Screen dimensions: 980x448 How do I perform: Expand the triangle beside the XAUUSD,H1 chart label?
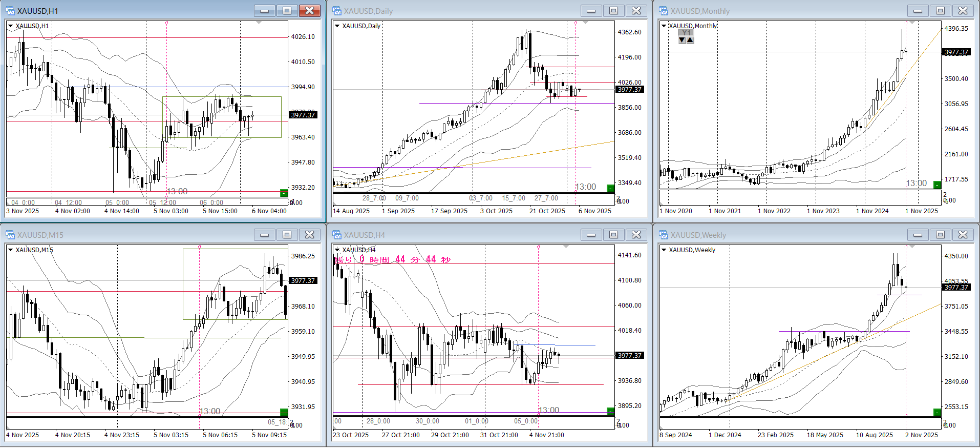[x=10, y=26]
